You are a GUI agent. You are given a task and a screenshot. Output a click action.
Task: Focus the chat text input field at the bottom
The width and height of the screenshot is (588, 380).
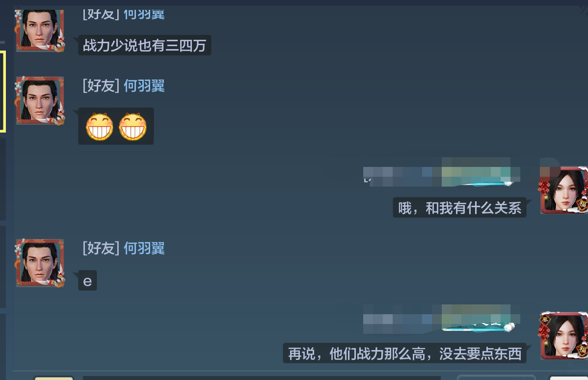pyautogui.click(x=262, y=378)
